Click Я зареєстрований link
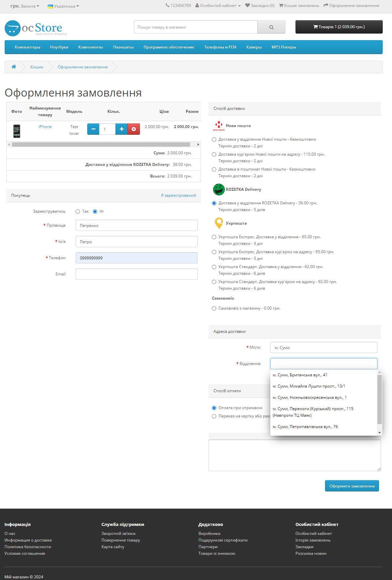 pyautogui.click(x=178, y=195)
